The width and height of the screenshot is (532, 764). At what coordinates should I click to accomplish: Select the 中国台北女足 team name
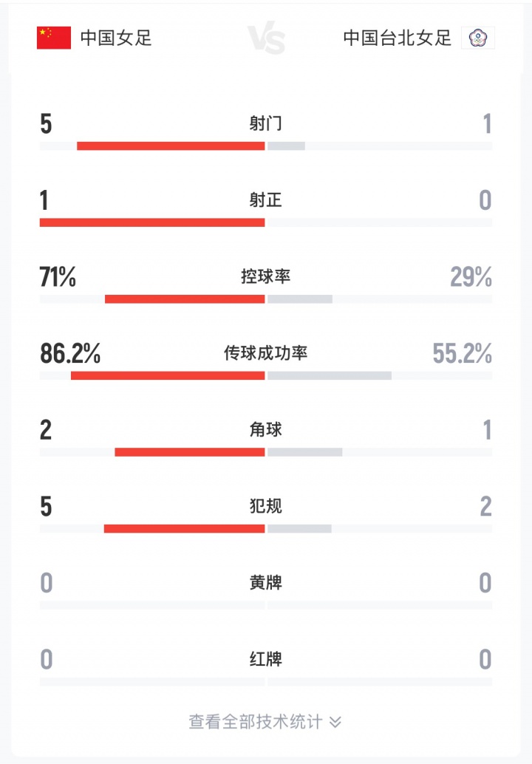(397, 38)
